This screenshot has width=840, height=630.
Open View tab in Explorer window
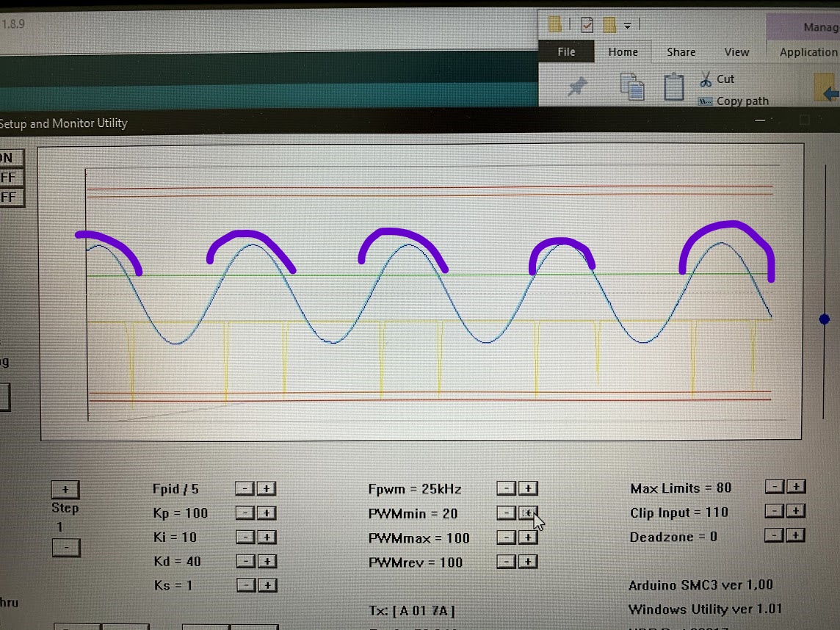pyautogui.click(x=736, y=52)
